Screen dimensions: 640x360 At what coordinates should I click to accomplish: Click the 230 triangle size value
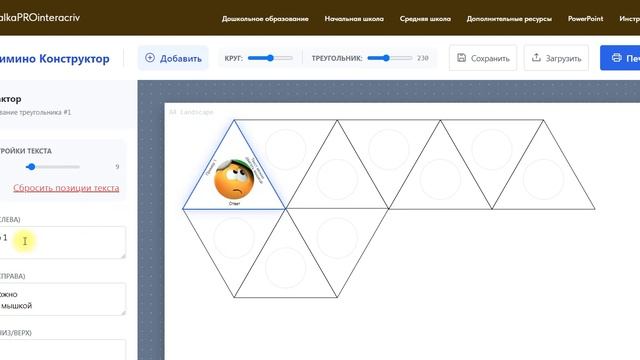422,58
